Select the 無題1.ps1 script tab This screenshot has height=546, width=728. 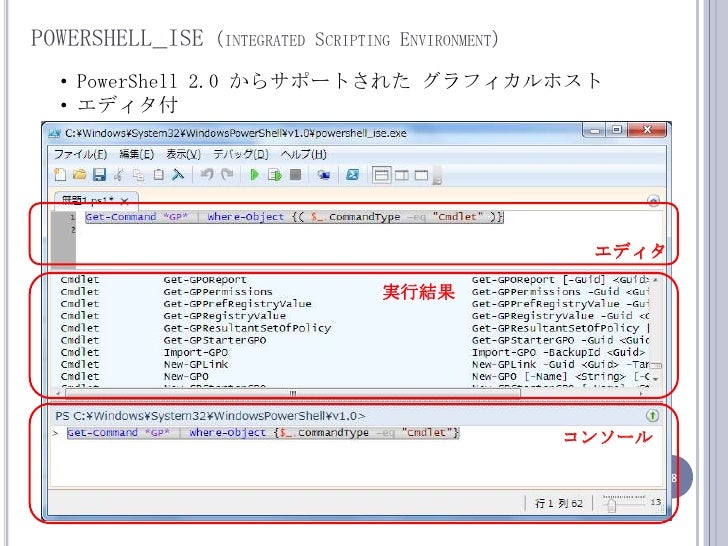[88, 201]
